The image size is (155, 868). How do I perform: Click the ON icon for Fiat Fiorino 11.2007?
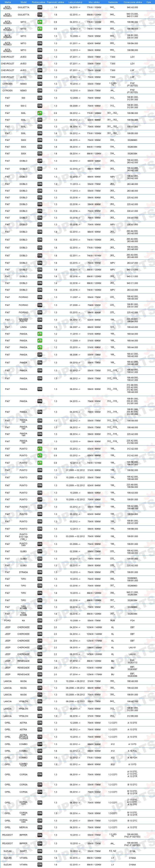(x=40, y=297)
